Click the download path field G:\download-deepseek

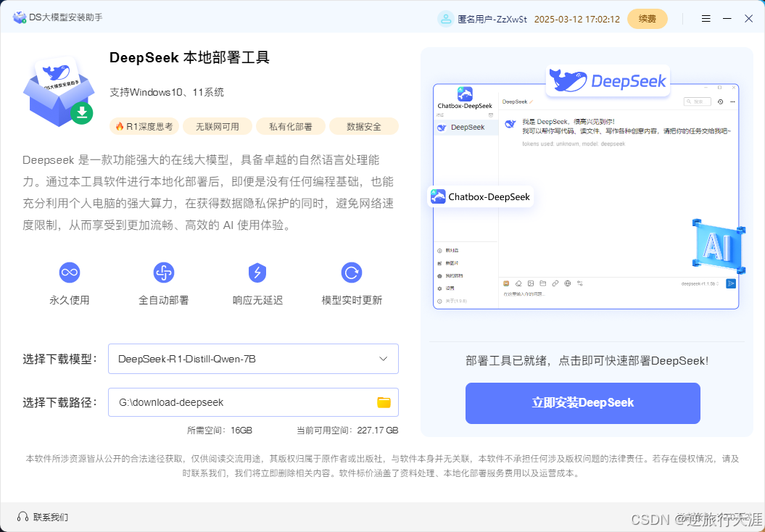(x=253, y=402)
